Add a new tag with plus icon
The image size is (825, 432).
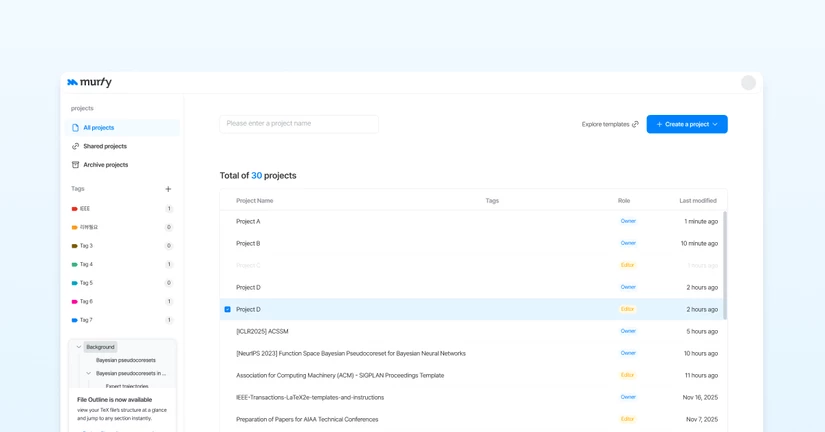click(x=168, y=189)
